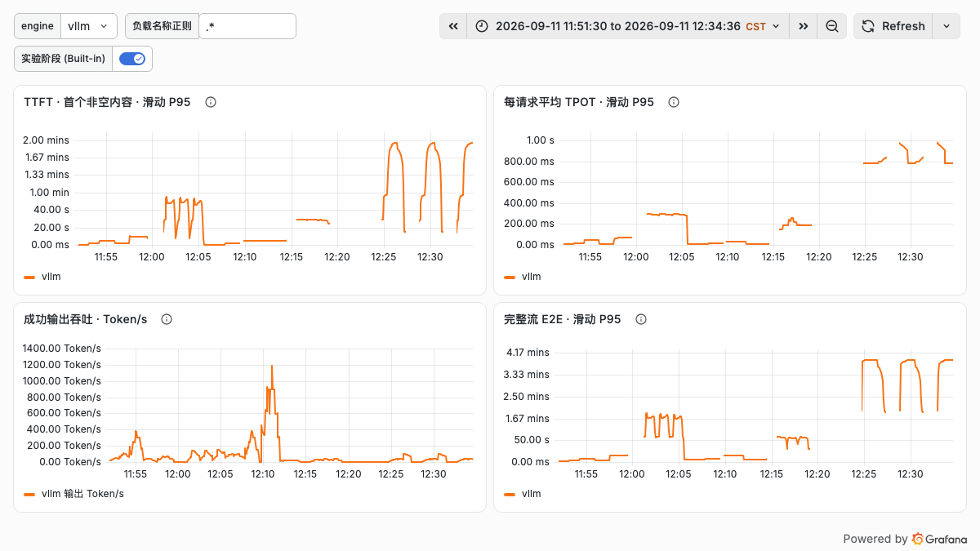Click the 'Powered by' footer text

click(875, 539)
